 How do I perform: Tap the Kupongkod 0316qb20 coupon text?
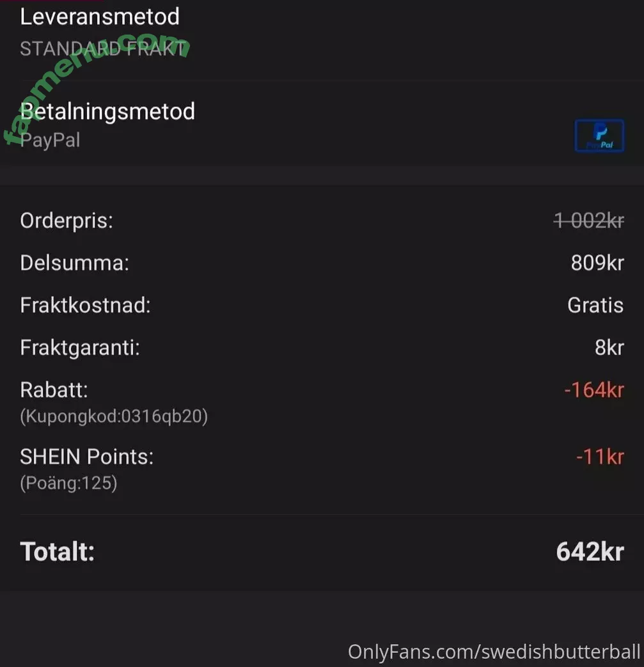[x=114, y=416]
